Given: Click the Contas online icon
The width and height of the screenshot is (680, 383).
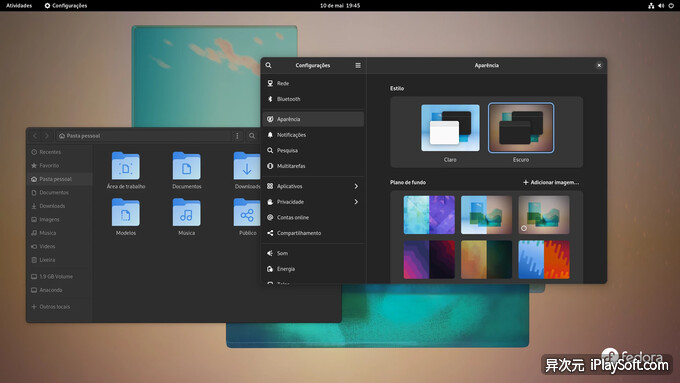Looking at the screenshot, I should [x=270, y=217].
